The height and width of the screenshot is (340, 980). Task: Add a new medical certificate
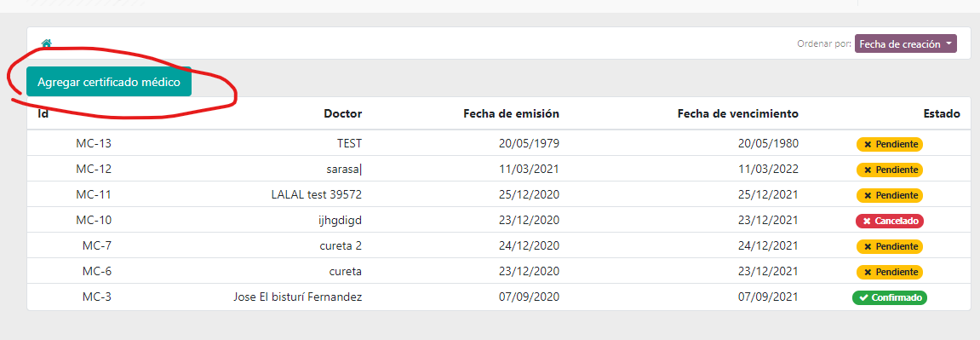pyautogui.click(x=109, y=82)
